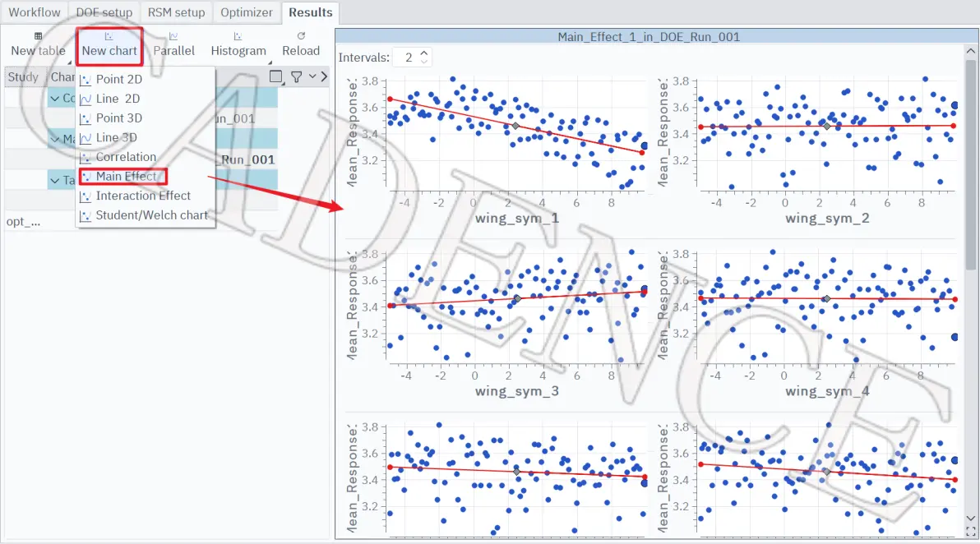Image resolution: width=980 pixels, height=544 pixels.
Task: Increase the Intervals value with up arrow
Action: pyautogui.click(x=423, y=53)
